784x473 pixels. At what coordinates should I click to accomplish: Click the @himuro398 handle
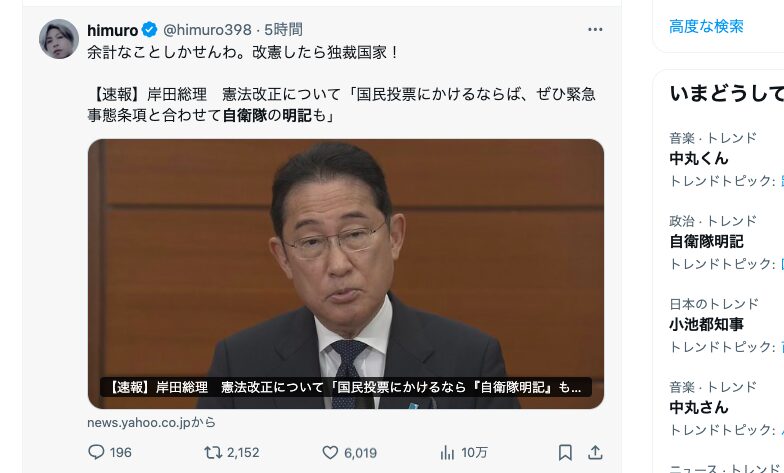pyautogui.click(x=208, y=30)
